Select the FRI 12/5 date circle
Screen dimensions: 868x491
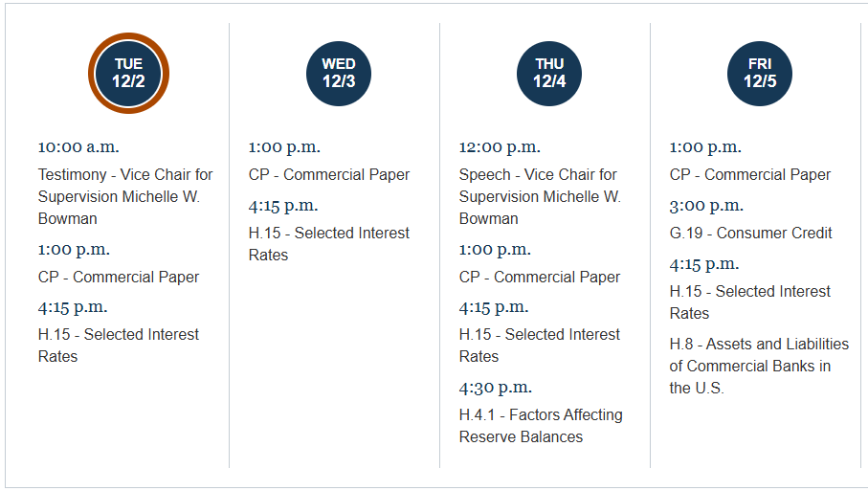(760, 74)
